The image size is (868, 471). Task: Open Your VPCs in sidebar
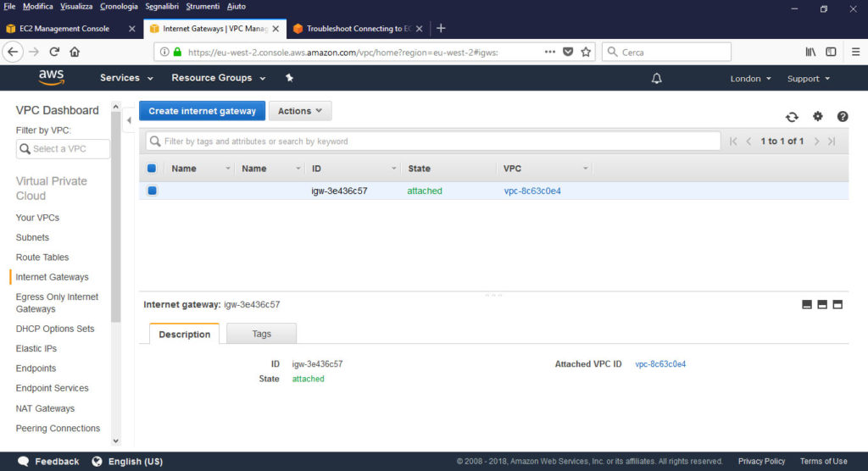37,218
